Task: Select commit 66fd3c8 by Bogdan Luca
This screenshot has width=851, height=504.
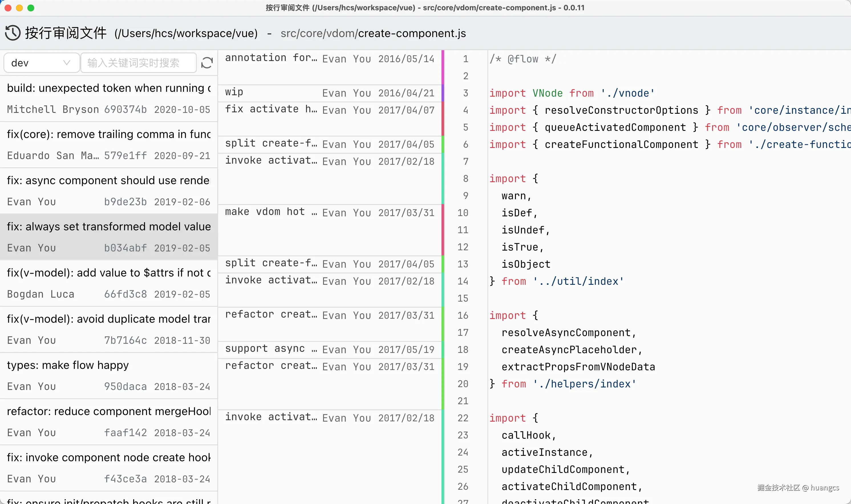Action: click(109, 283)
